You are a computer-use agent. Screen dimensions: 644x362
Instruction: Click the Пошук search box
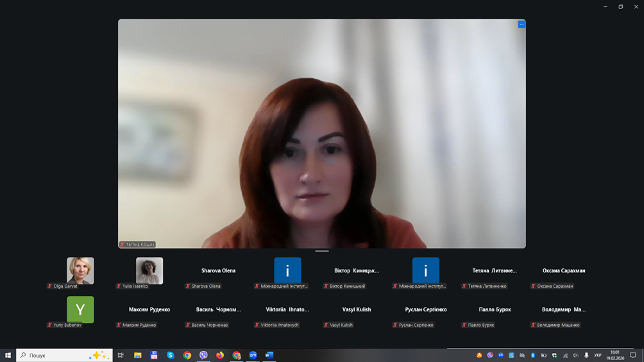(58, 355)
